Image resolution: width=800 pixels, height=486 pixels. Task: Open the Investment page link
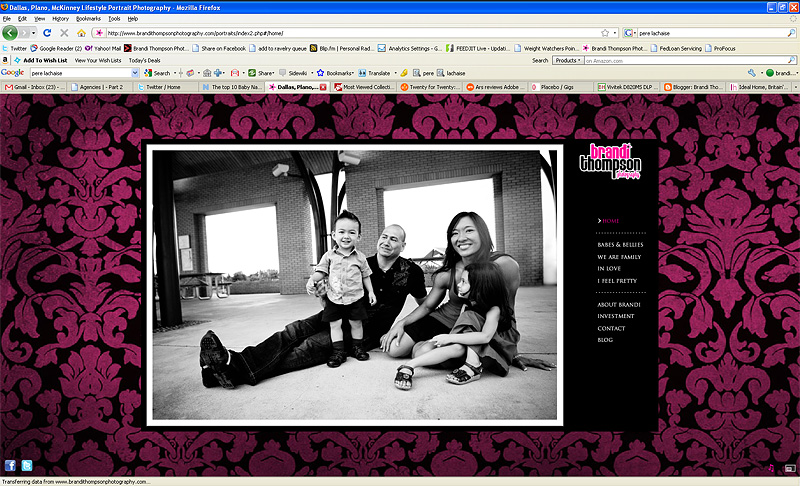click(x=615, y=316)
